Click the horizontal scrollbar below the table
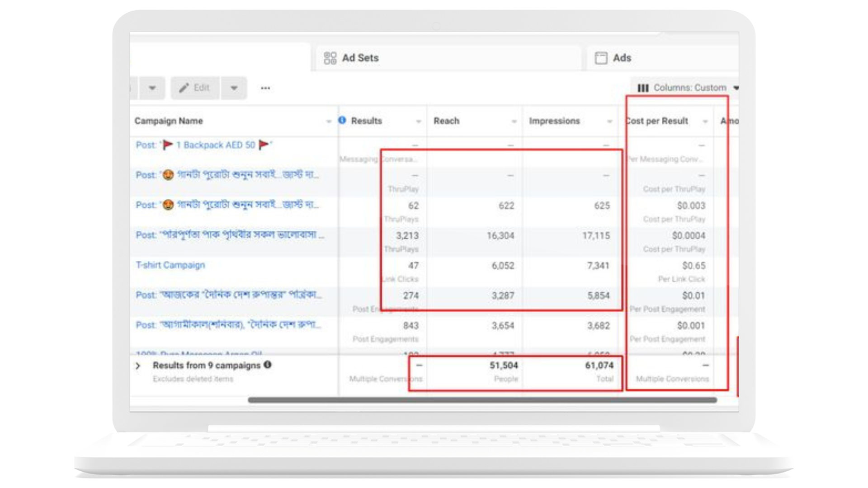This screenshot has height=488, width=868. coord(482,400)
